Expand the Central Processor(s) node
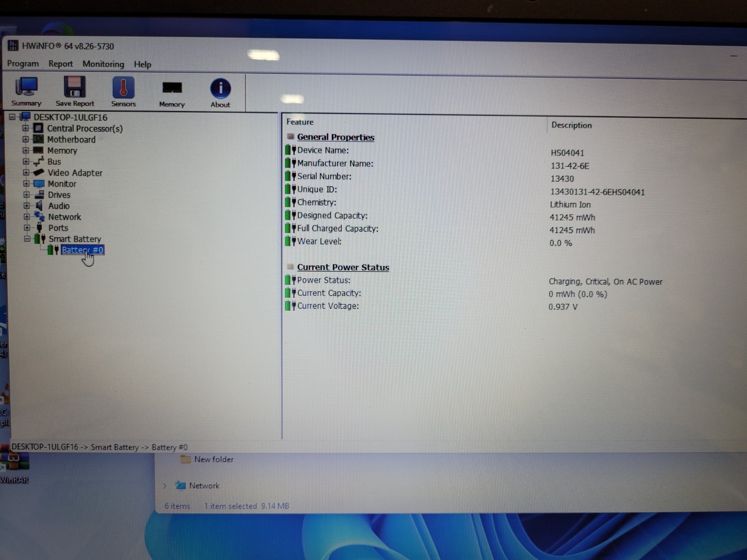This screenshot has height=560, width=747. pos(26,128)
